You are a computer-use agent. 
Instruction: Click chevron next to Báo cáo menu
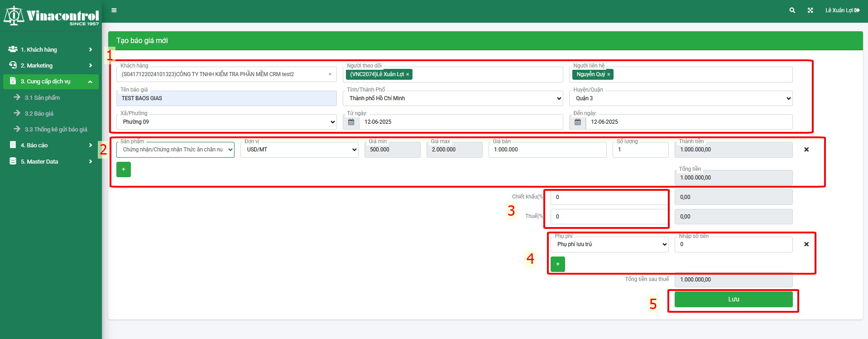pyautogui.click(x=91, y=145)
